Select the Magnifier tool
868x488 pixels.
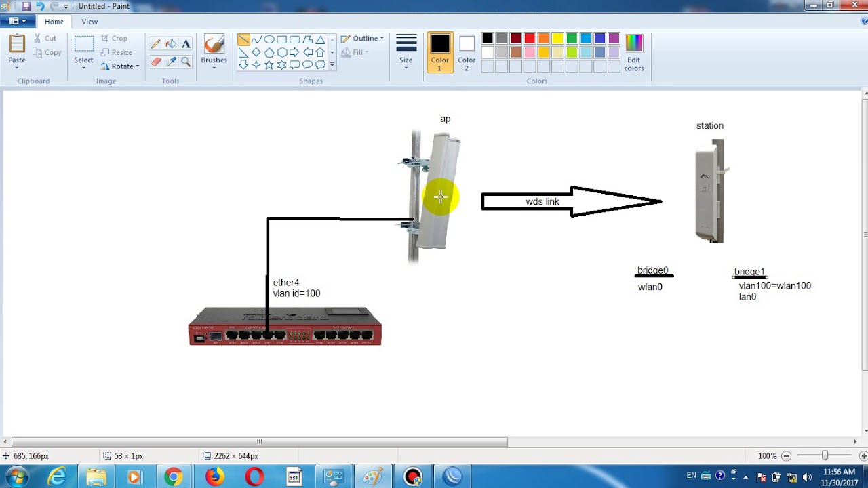pos(186,62)
